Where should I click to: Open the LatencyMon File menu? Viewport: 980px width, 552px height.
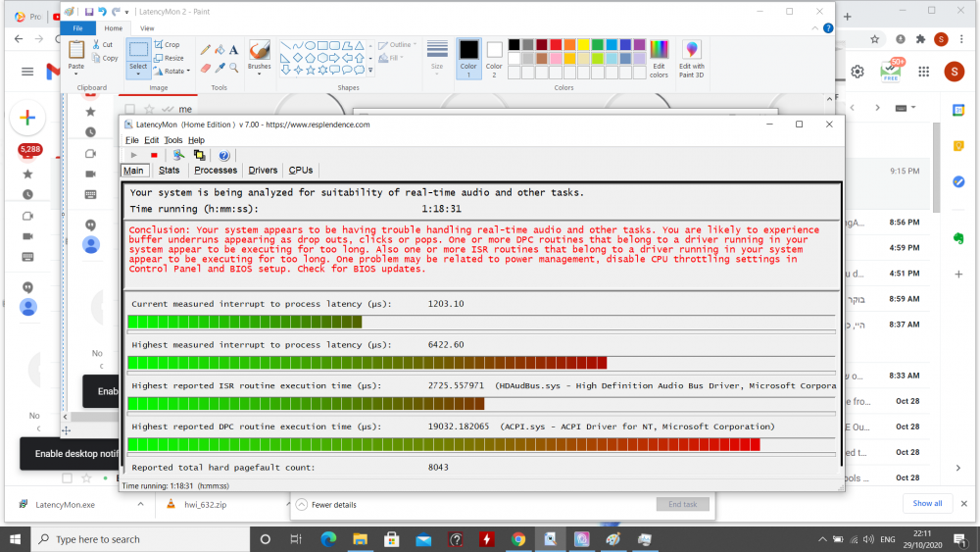(132, 140)
